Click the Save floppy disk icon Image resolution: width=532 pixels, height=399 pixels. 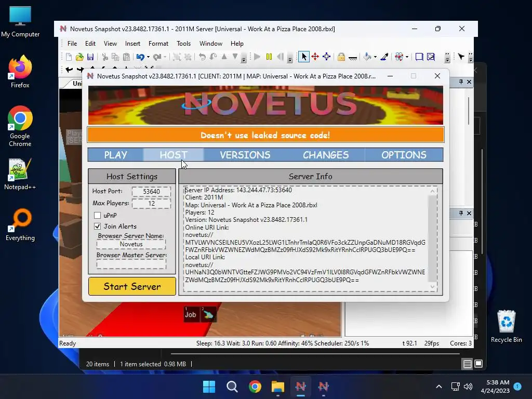click(90, 57)
